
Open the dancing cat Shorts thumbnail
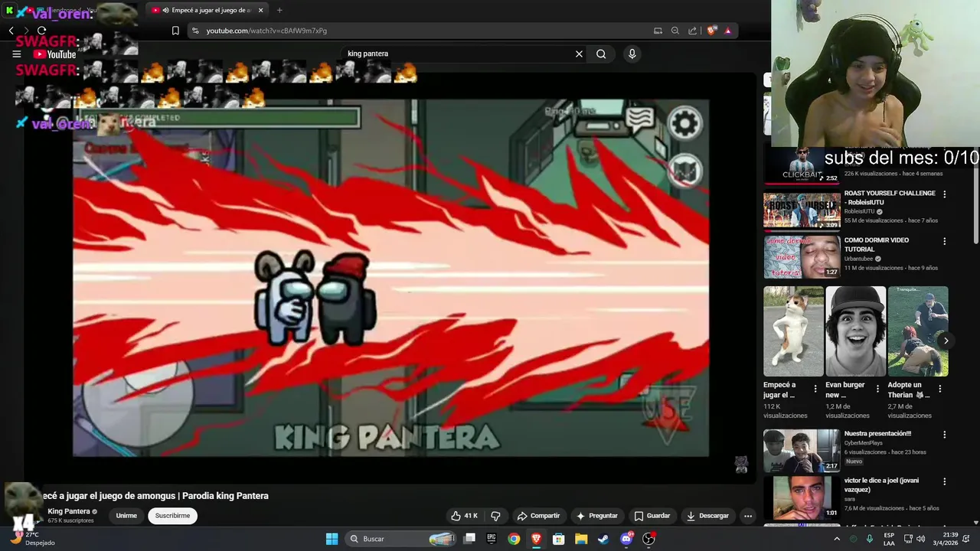(x=793, y=331)
